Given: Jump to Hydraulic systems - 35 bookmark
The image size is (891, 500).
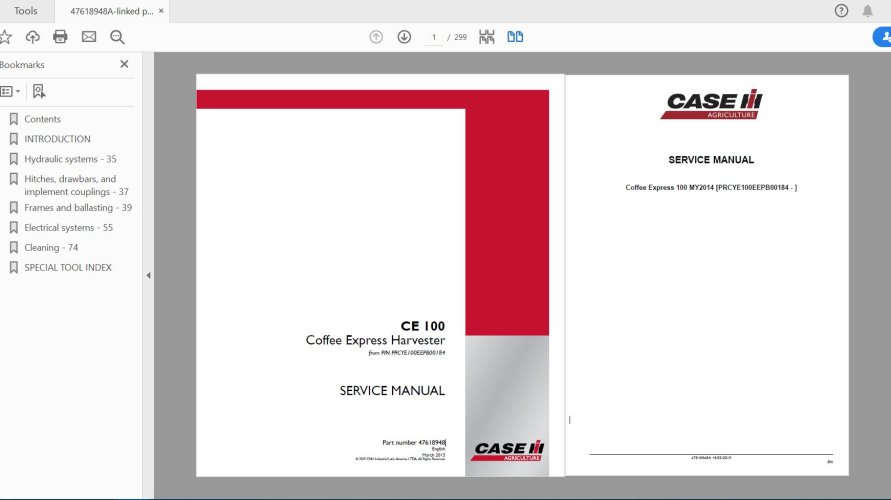Looking at the screenshot, I should pos(70,159).
